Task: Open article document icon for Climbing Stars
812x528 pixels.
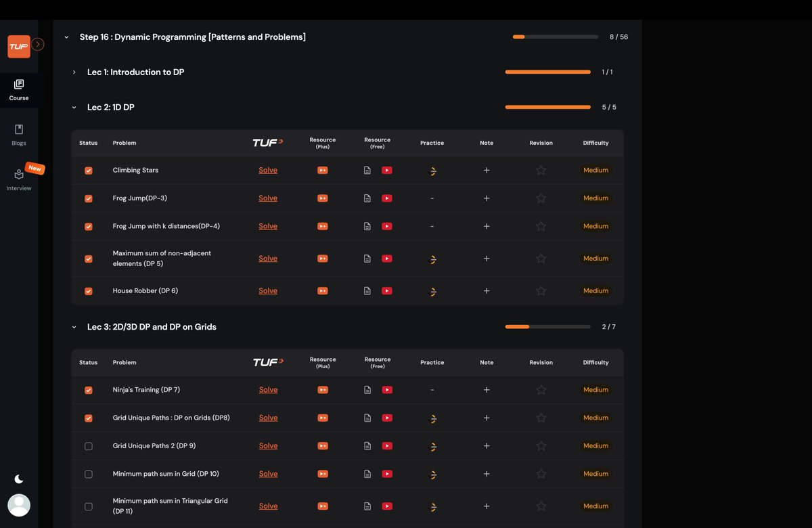Action: tap(367, 171)
